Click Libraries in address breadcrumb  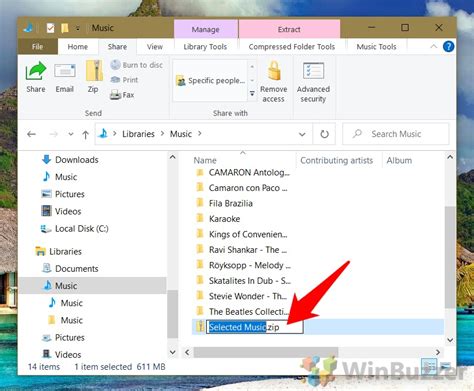(x=138, y=134)
